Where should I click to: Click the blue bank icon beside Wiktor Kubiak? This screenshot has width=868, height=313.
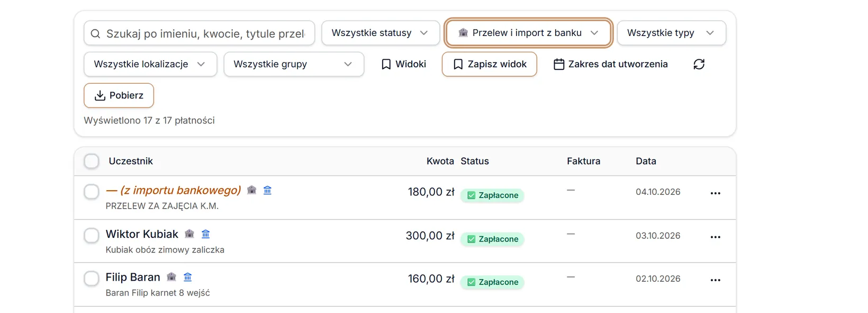(x=206, y=234)
